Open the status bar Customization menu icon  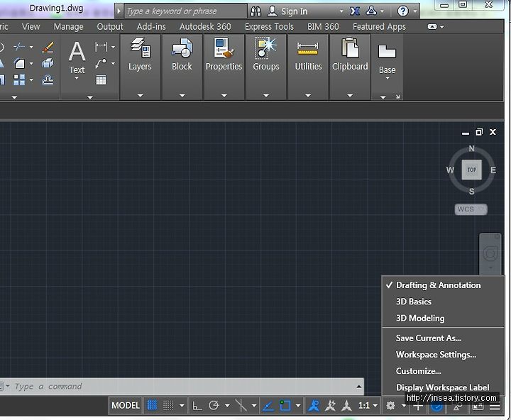(495, 407)
